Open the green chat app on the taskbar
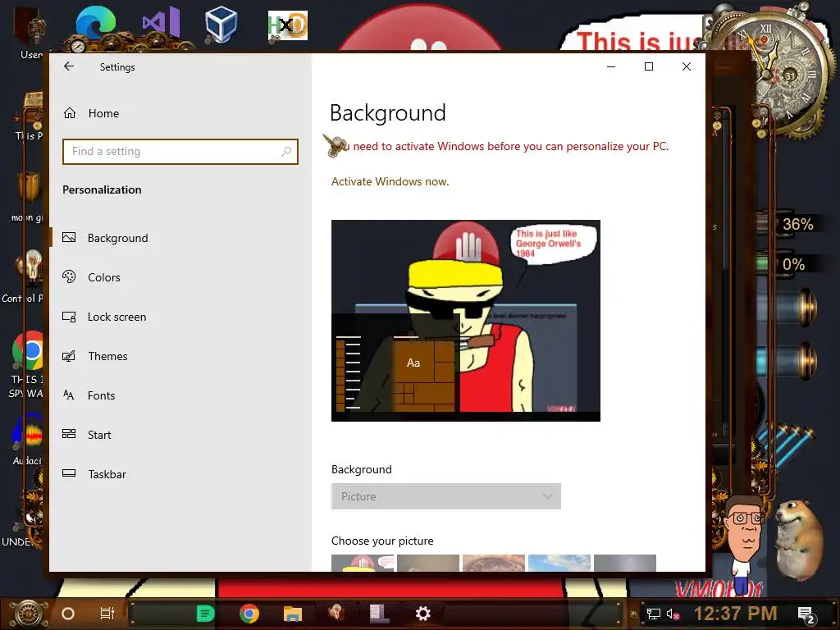840x630 pixels. click(205, 614)
